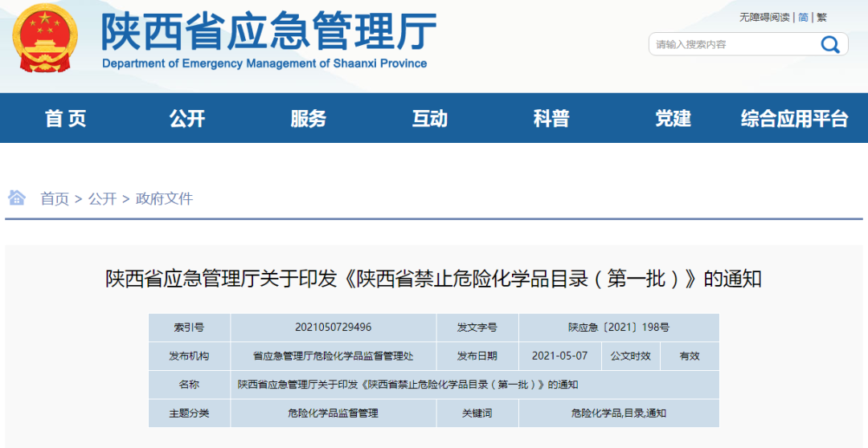Open the 首页 navigation menu item
Image resolution: width=868 pixels, height=448 pixels.
[66, 118]
